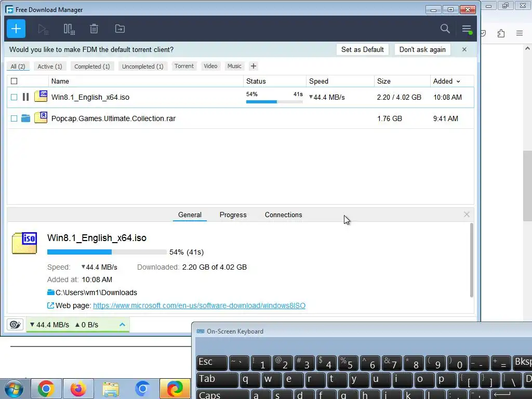Select the Popcap.Games.Ultimate.Collection.rar file name
Image resolution: width=532 pixels, height=399 pixels.
113,118
